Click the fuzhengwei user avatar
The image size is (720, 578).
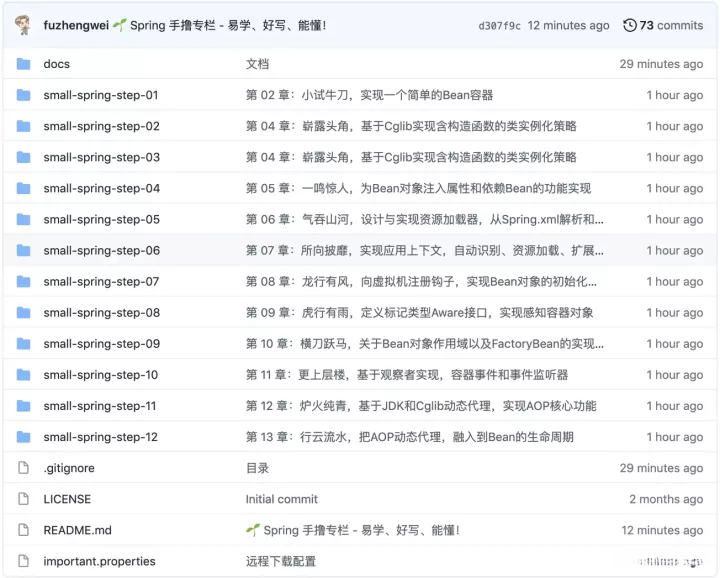22,25
